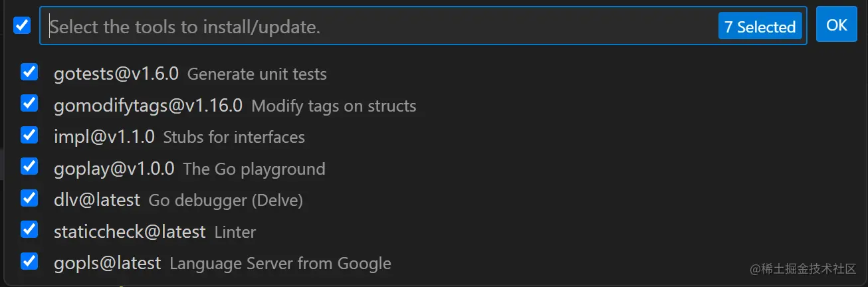868x287 pixels.
Task: Disable the dlv@latest checkbox
Action: click(x=29, y=198)
